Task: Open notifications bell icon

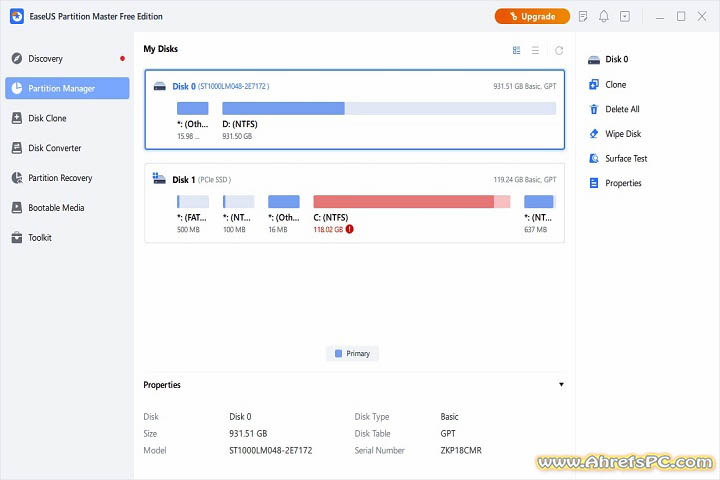Action: click(604, 17)
